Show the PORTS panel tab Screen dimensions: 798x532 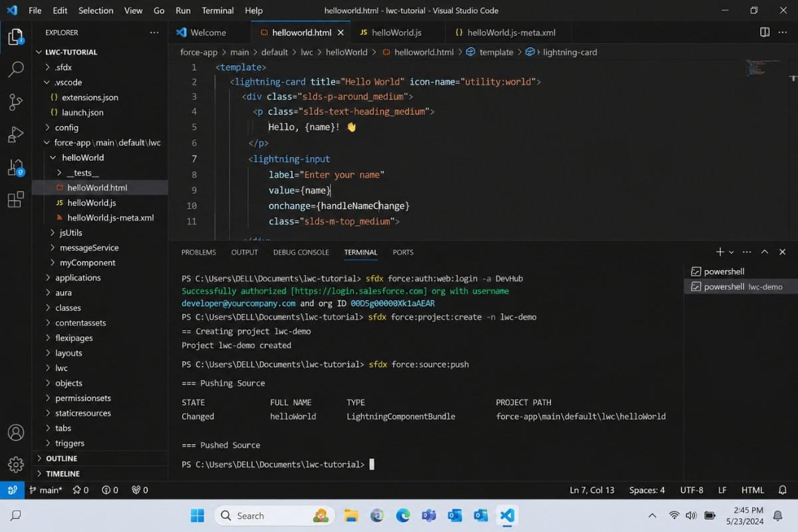(x=403, y=252)
